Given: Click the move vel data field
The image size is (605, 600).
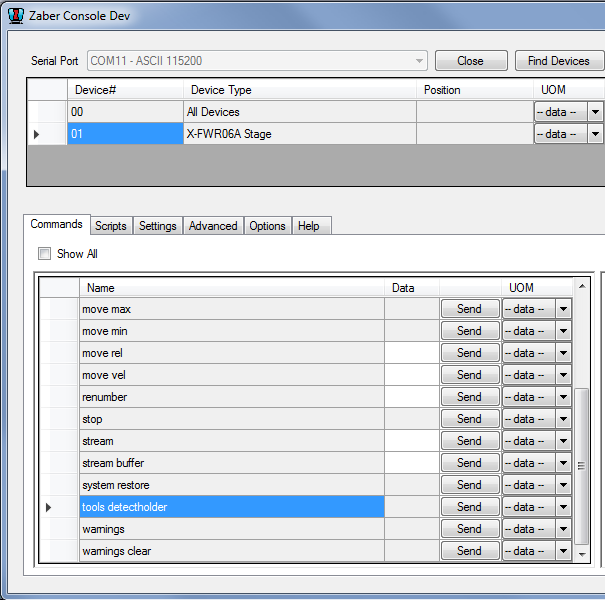Looking at the screenshot, I should coord(412,375).
